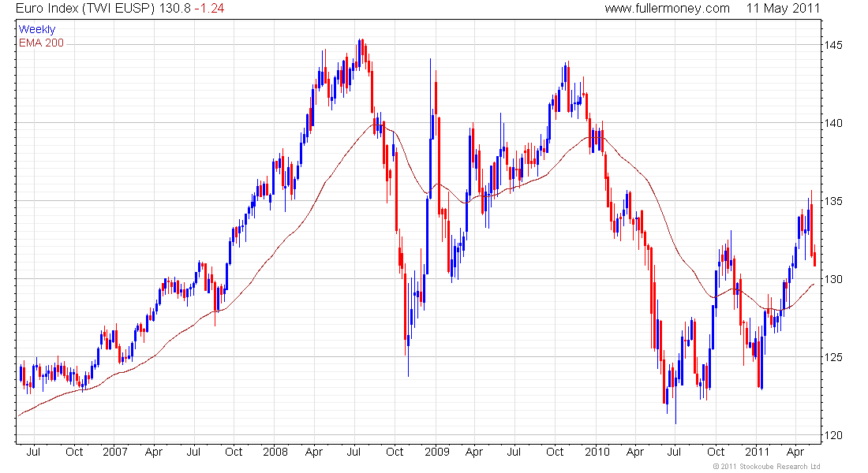Click the '© 2011 Stockcube Research Ltd' copyright text
Screen dimensions: 868x473
tap(766, 467)
